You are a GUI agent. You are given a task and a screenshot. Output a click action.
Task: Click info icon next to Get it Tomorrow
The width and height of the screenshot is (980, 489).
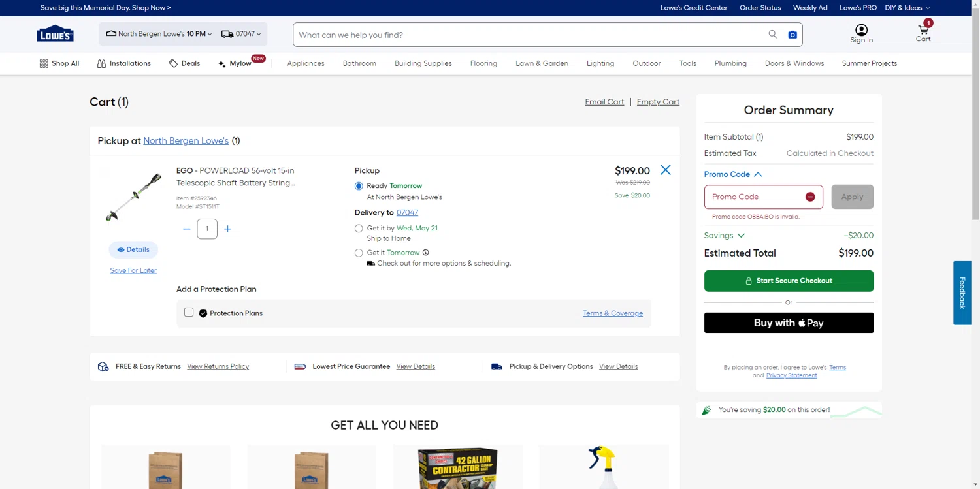pyautogui.click(x=425, y=253)
